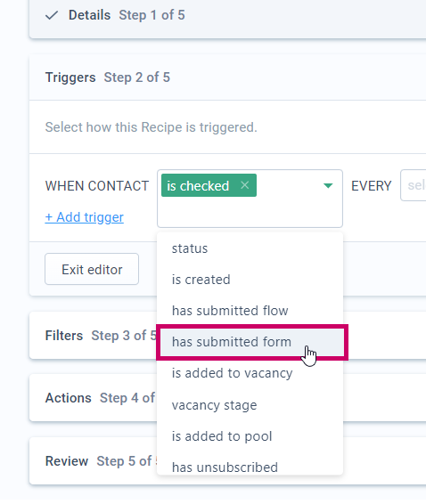Screen dimensions: 426x504
Task: Click the '+ Add trigger' link
Action: tap(85, 217)
